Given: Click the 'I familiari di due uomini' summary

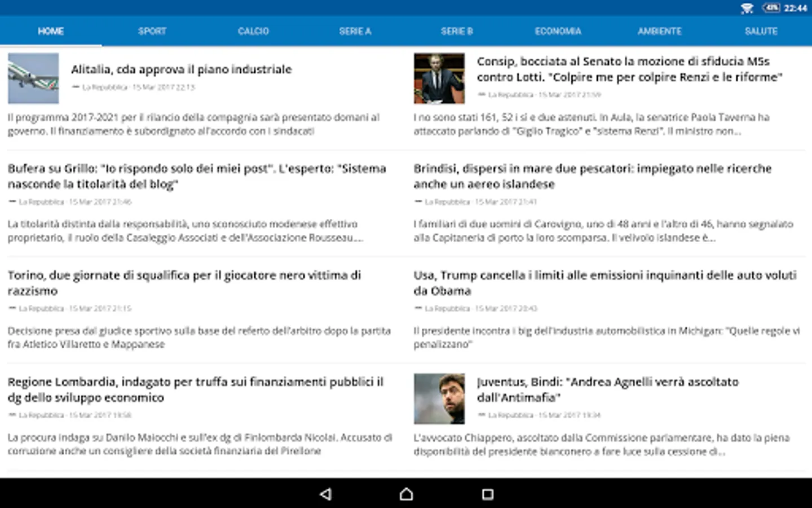Looking at the screenshot, I should tap(603, 231).
